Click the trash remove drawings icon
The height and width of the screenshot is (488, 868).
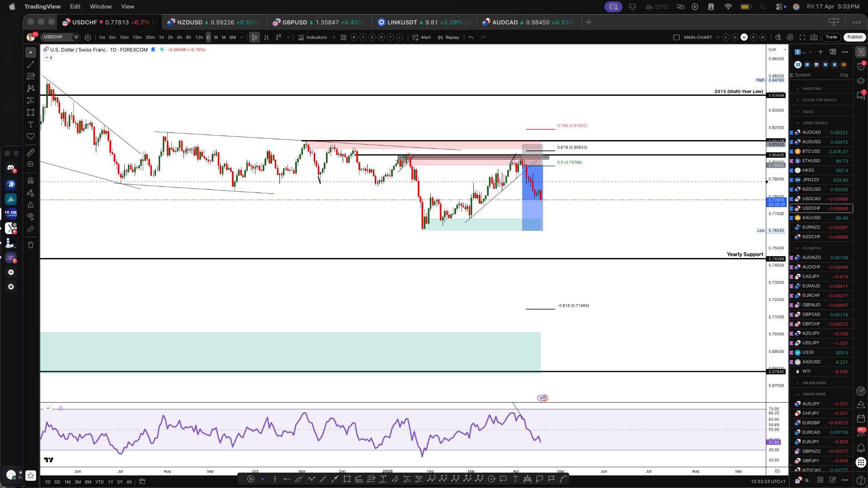(x=31, y=245)
